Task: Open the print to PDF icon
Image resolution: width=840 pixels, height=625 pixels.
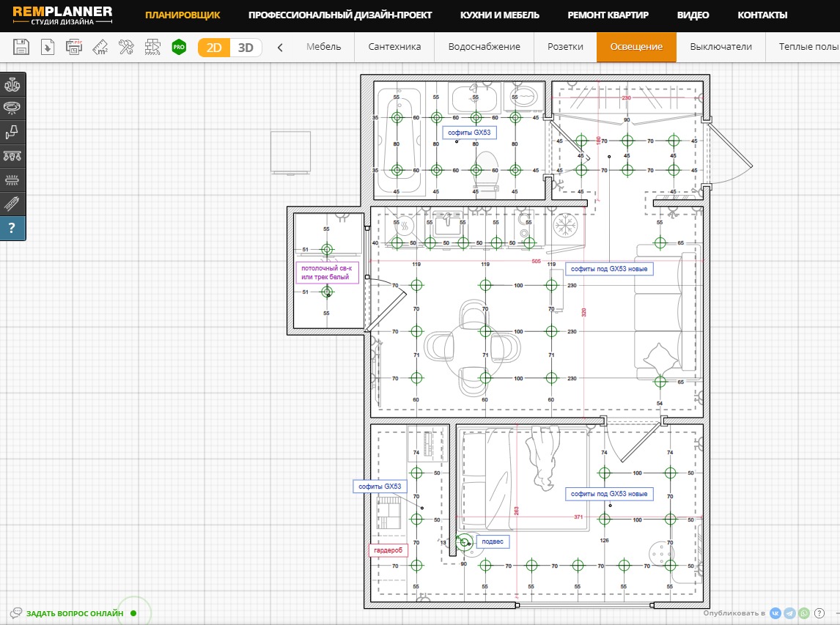Action: 74,47
